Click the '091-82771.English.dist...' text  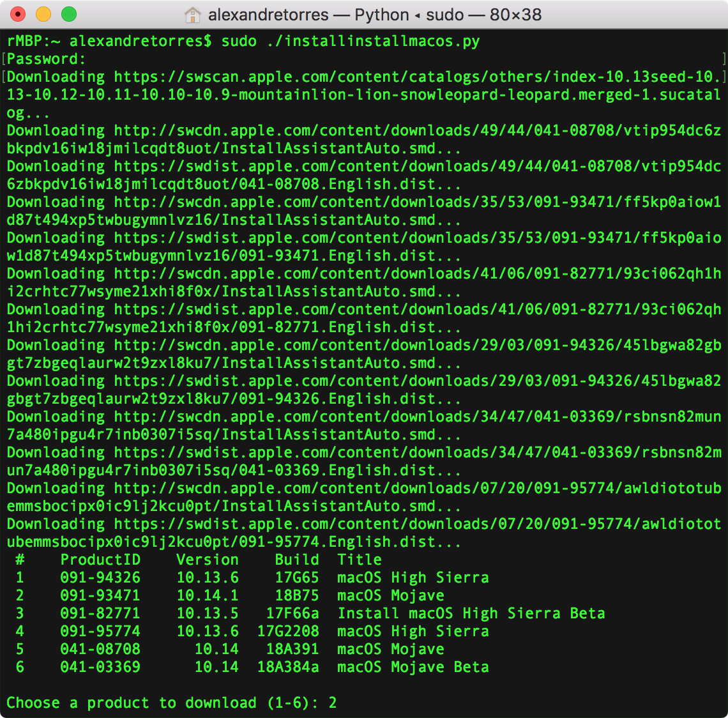[x=349, y=328]
